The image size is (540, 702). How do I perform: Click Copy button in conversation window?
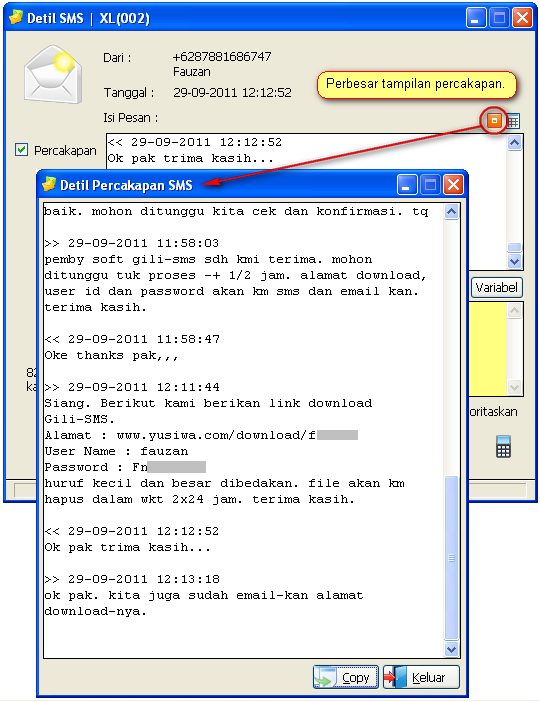tap(346, 677)
